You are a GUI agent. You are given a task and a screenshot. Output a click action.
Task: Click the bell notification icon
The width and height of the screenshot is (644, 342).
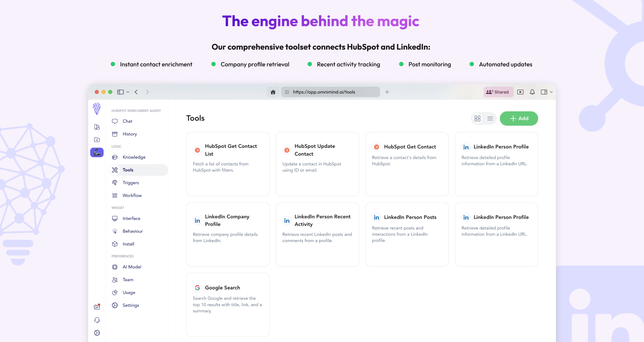[x=532, y=92]
